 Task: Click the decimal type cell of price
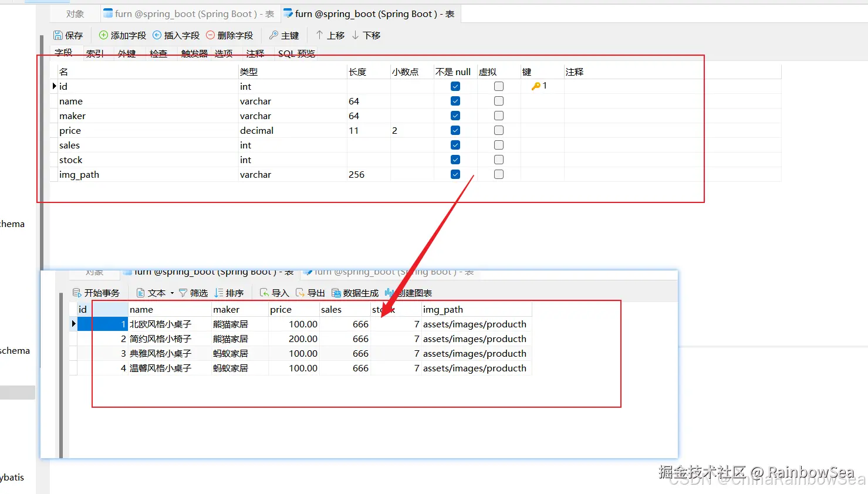click(292, 130)
